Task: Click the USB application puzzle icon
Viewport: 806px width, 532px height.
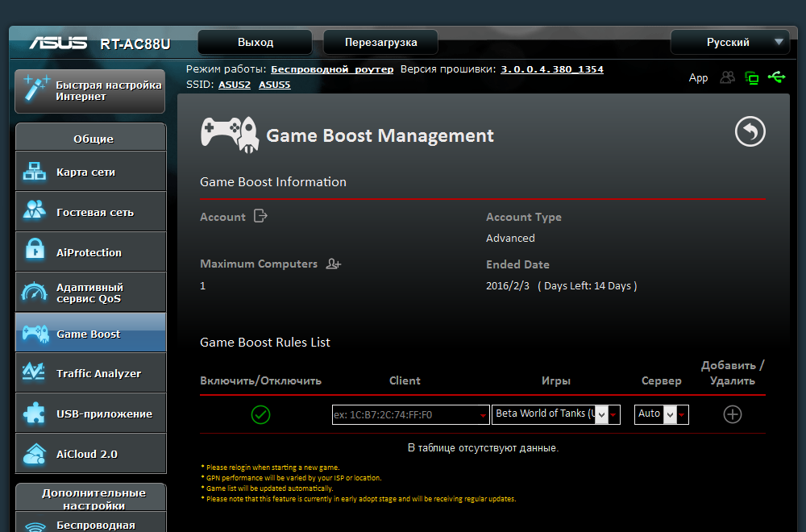Action: (x=35, y=413)
